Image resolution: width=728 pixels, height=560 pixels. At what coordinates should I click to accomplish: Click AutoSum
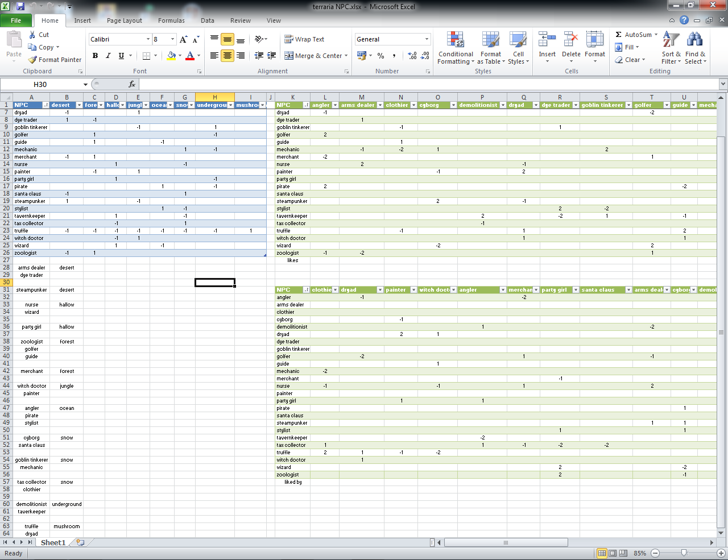pos(634,35)
